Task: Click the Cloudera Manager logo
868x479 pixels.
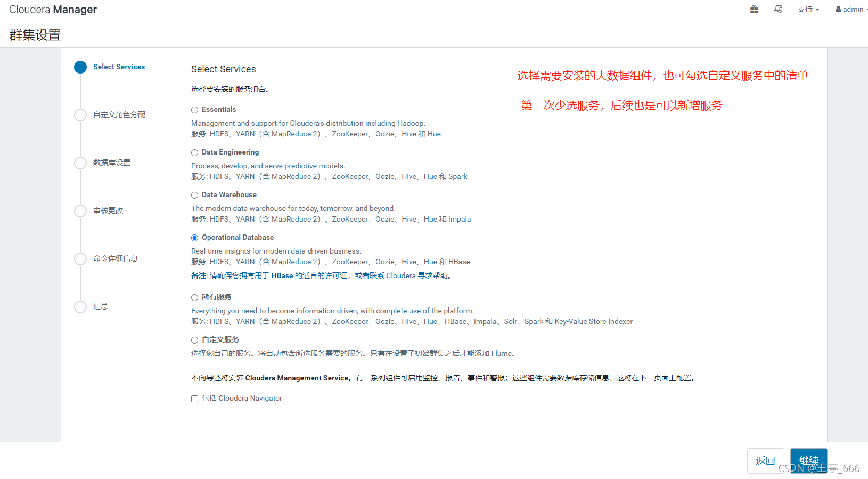Action: pyautogui.click(x=53, y=10)
